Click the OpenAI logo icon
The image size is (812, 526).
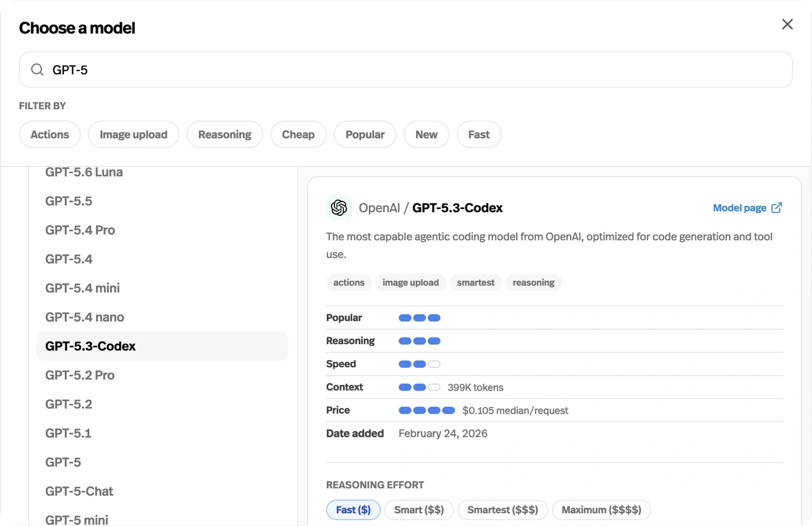(339, 208)
